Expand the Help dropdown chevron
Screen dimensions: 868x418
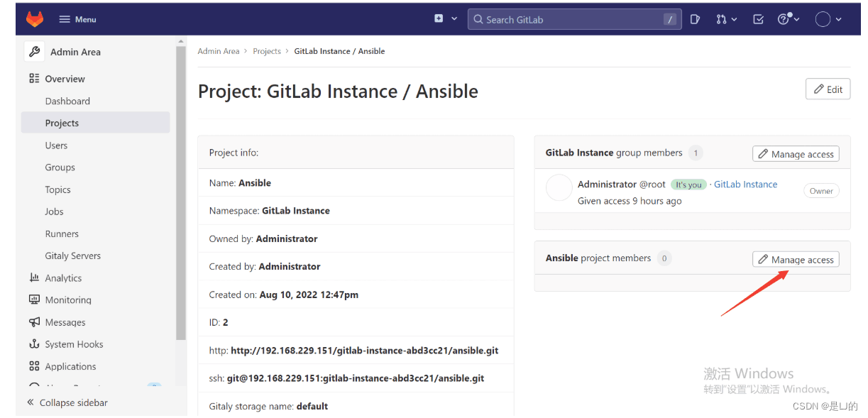point(797,19)
